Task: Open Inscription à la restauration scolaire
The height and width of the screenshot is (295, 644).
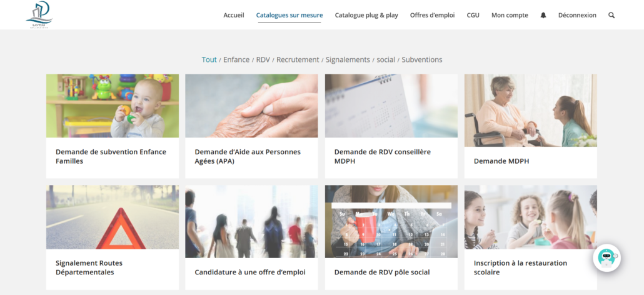Action: [x=520, y=267]
